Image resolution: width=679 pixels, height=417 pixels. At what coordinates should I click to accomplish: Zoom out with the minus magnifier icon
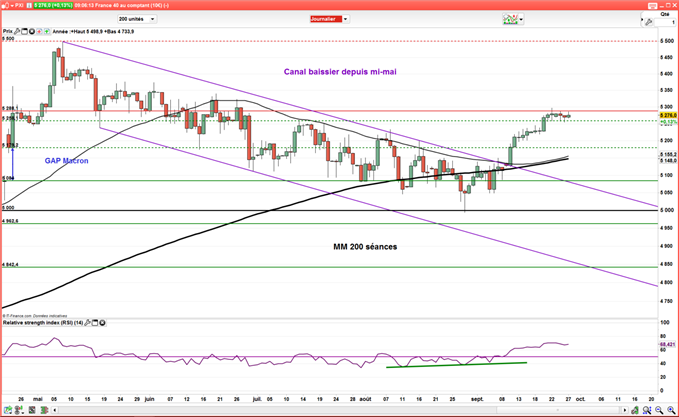659,410
